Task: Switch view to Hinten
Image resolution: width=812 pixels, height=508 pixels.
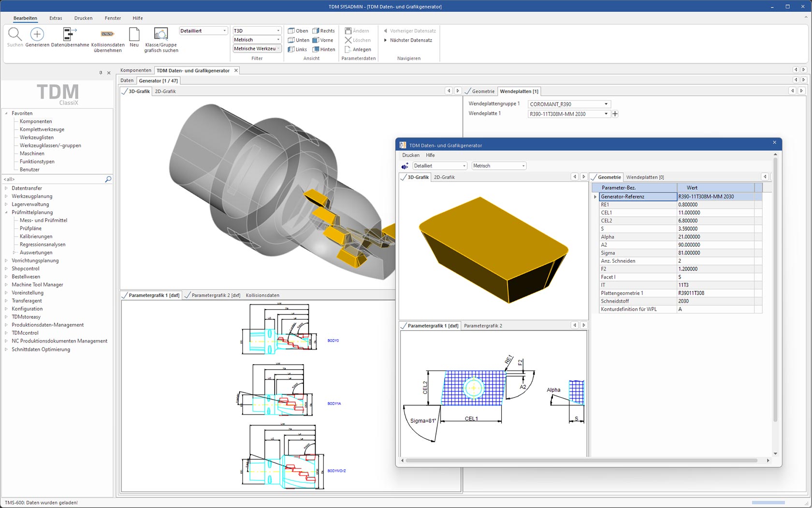Action: pos(324,49)
